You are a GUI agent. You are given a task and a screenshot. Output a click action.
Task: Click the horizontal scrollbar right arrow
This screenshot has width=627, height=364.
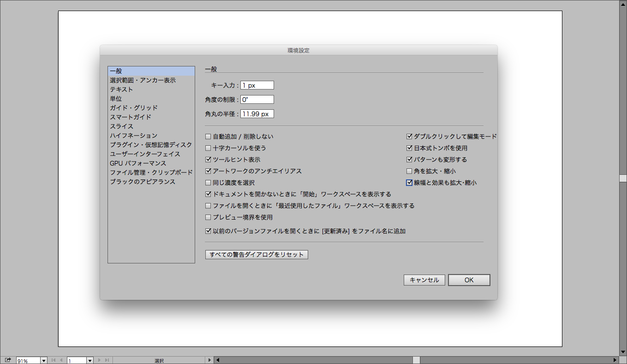pyautogui.click(x=615, y=360)
